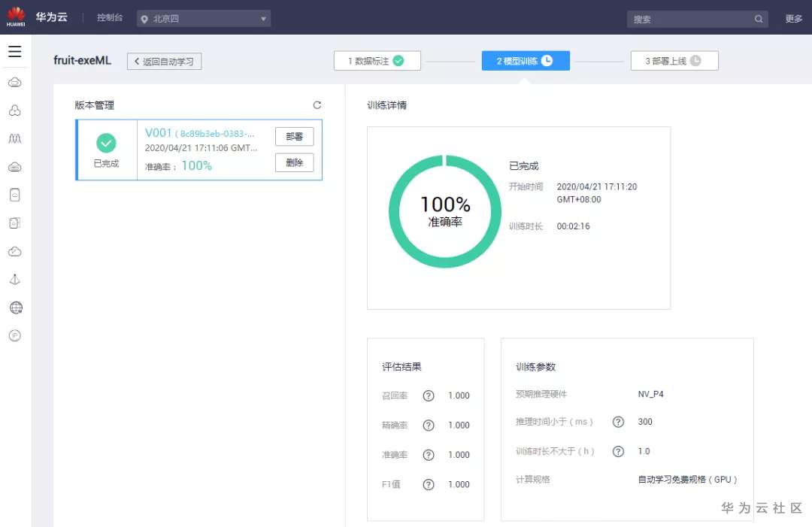Viewport: 812px width, 527px height.
Task: Click the help icon next to F1值
Action: tap(429, 484)
